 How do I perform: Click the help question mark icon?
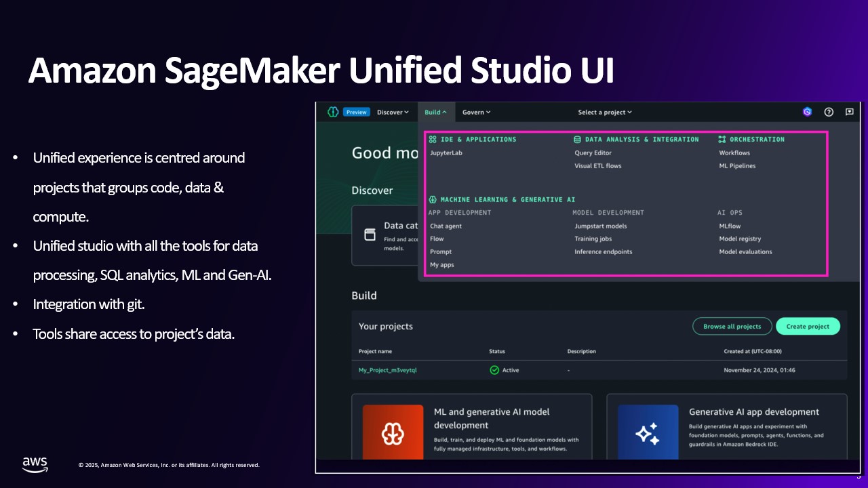[829, 113]
